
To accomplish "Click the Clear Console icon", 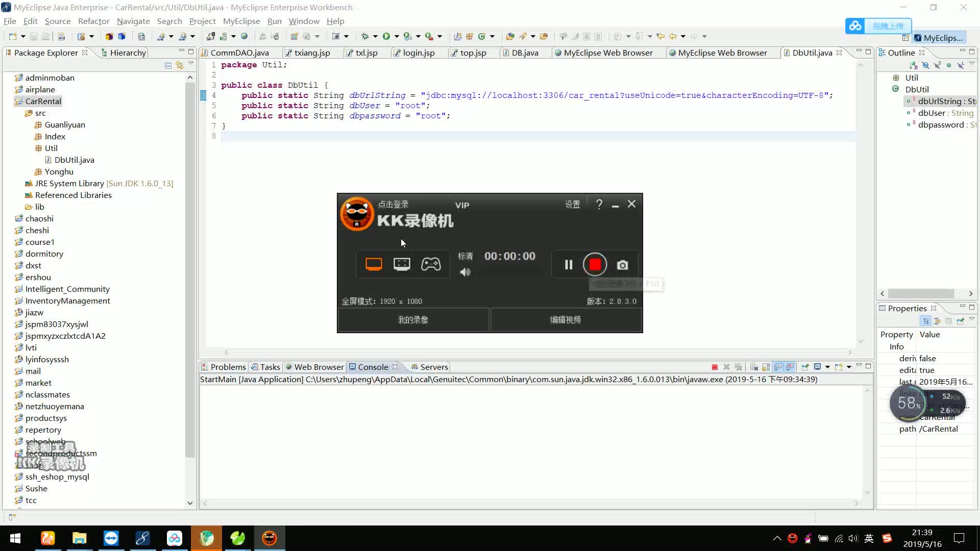I will click(x=754, y=367).
